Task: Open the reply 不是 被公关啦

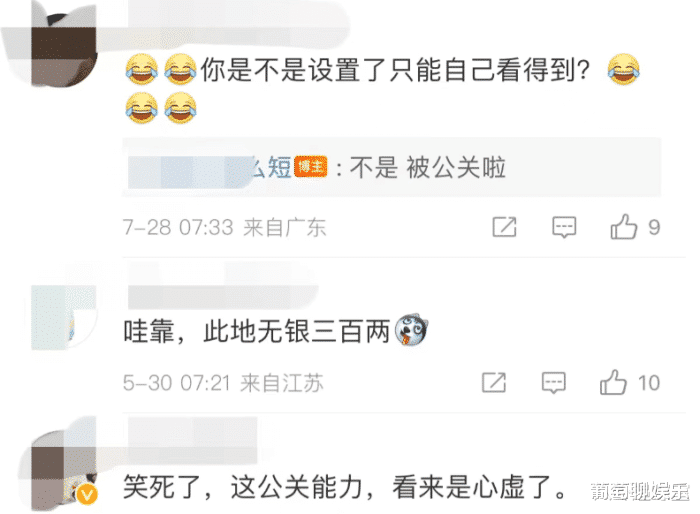Action: (x=427, y=168)
